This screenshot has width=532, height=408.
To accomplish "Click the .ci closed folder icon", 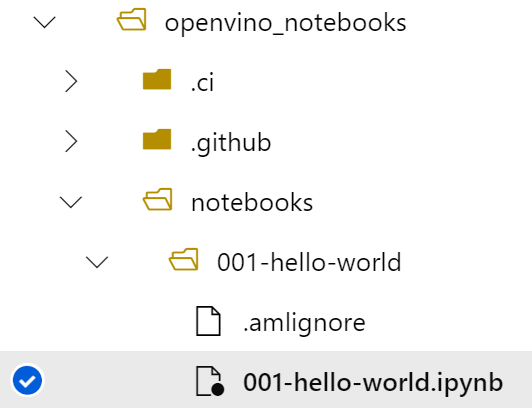I will [157, 79].
